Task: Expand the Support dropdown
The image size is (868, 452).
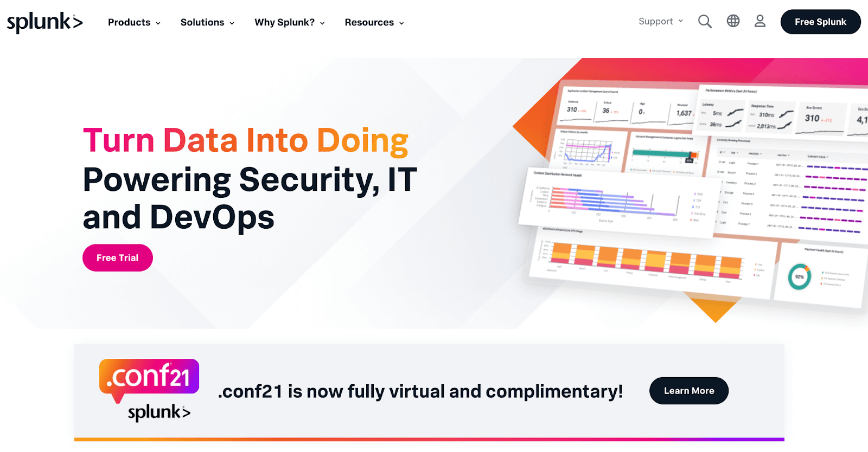Action: [661, 21]
